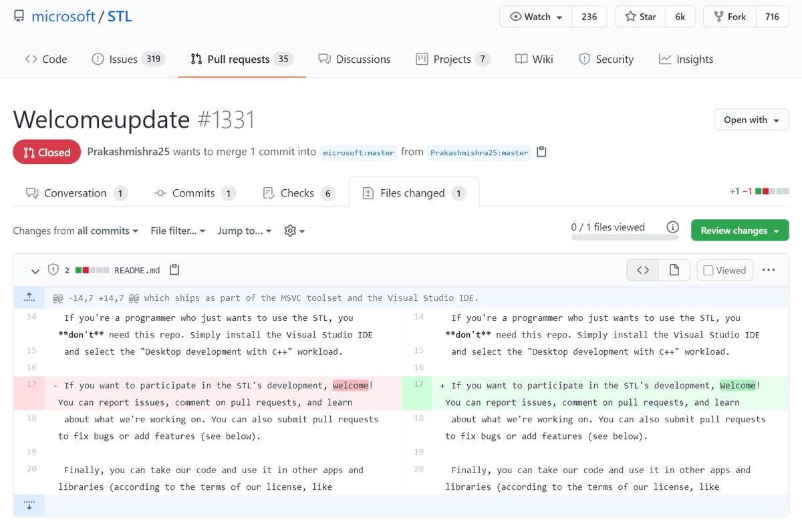Expand the Open with dropdown
The width and height of the screenshot is (802, 532).
(x=751, y=120)
